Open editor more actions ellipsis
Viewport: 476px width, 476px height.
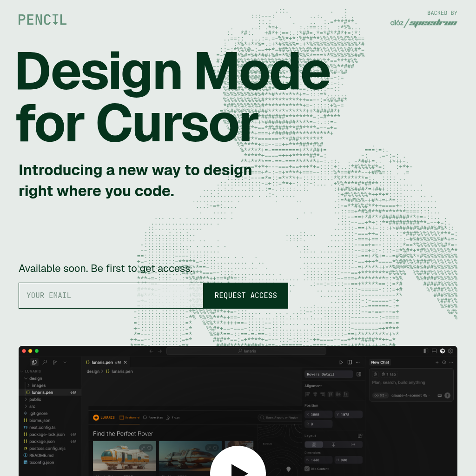coord(358,362)
